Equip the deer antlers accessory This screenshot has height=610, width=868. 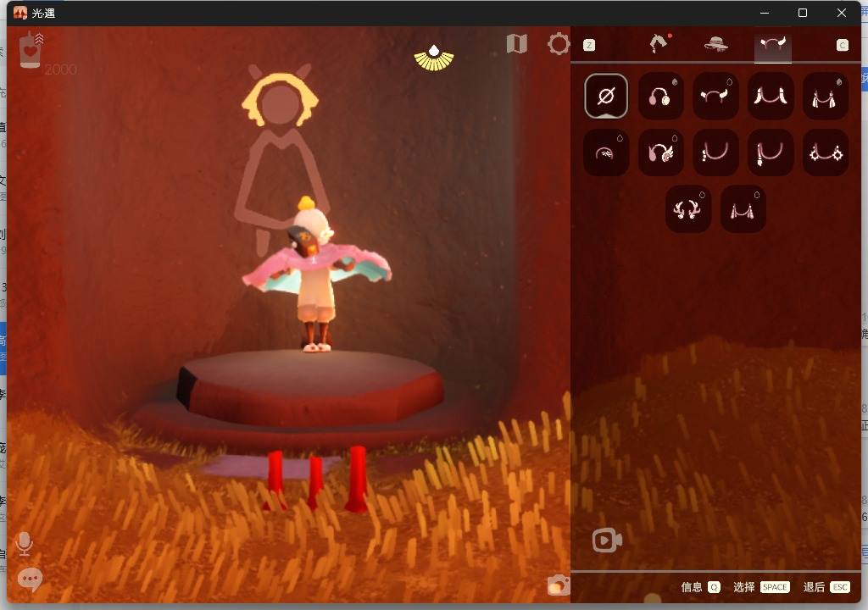687,208
